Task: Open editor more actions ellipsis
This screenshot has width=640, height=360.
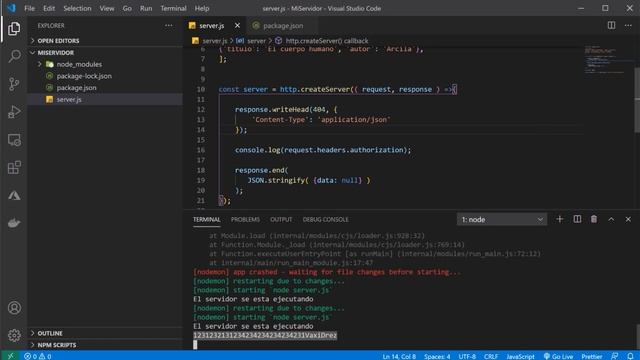Action: tap(628, 25)
